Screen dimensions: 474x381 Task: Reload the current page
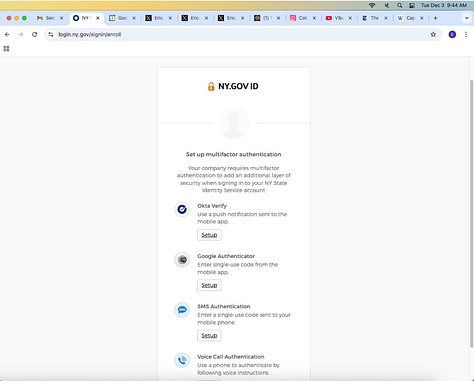point(34,34)
